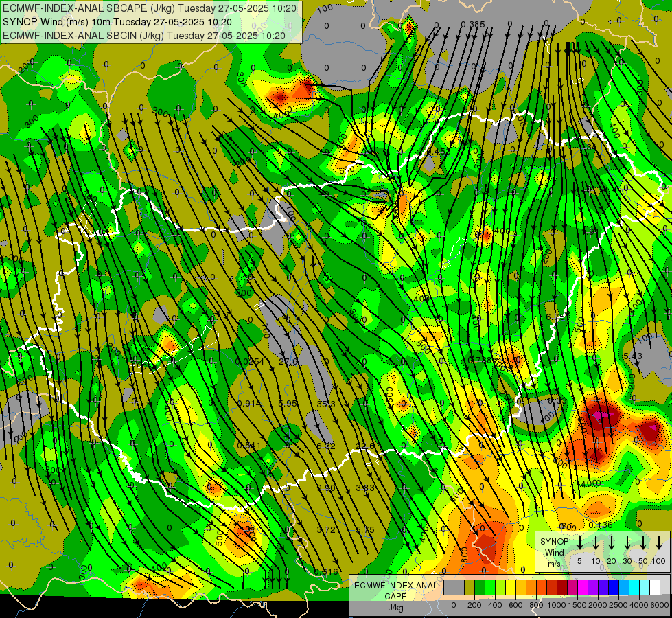Click the 35.3 value on the map
Screen dimensions: 672x618
click(326, 404)
